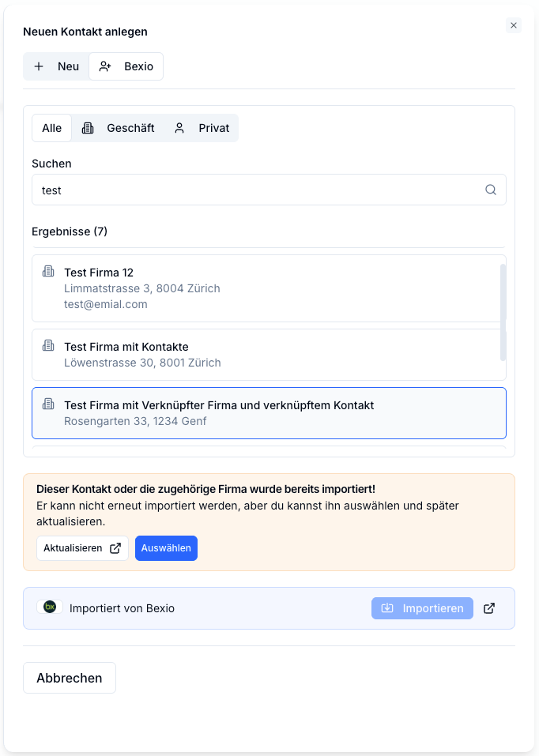
Task: Close the Neuen Kontakt anlegen dialog
Action: click(514, 25)
